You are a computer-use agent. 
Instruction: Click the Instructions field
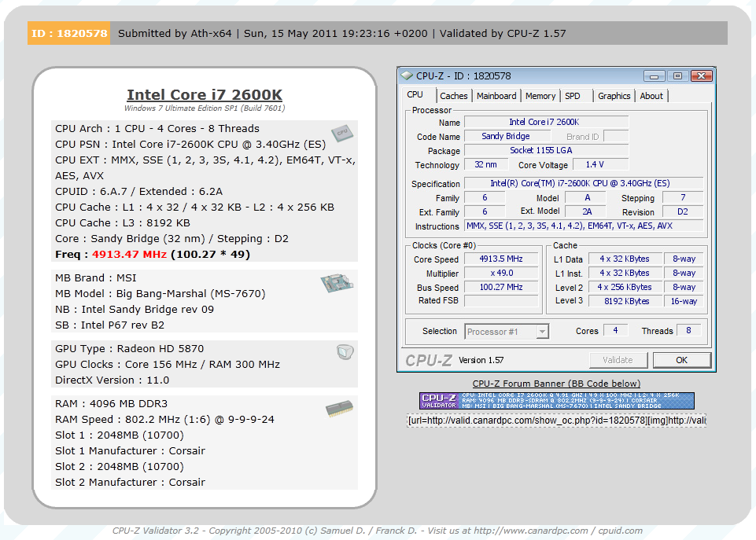[x=584, y=226]
